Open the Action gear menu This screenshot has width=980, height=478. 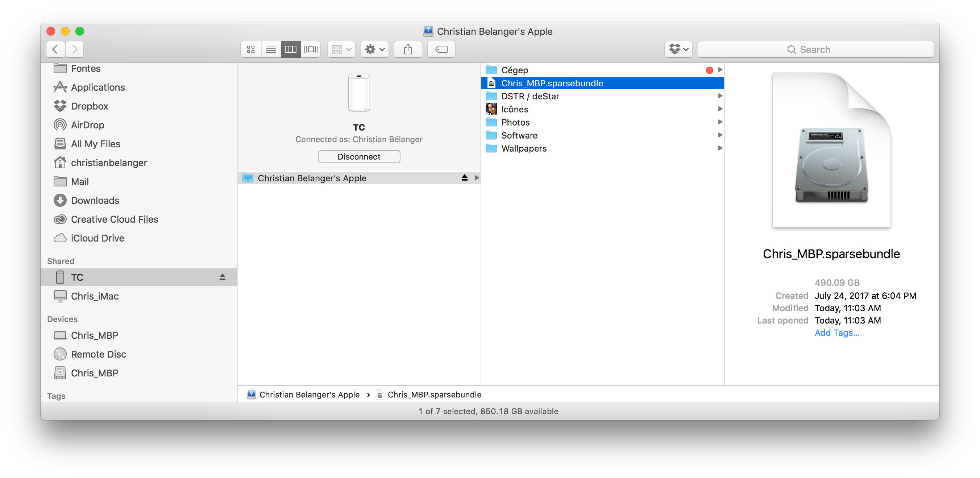tap(375, 49)
